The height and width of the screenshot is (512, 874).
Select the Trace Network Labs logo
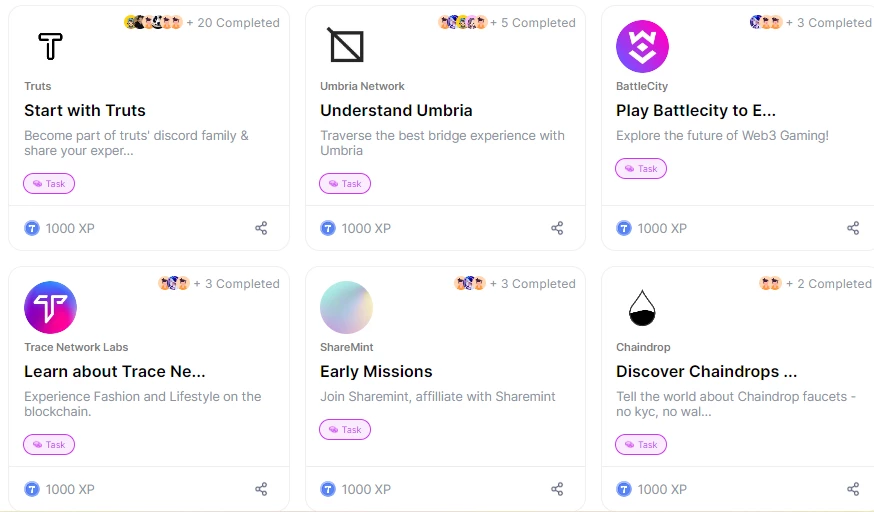50,308
